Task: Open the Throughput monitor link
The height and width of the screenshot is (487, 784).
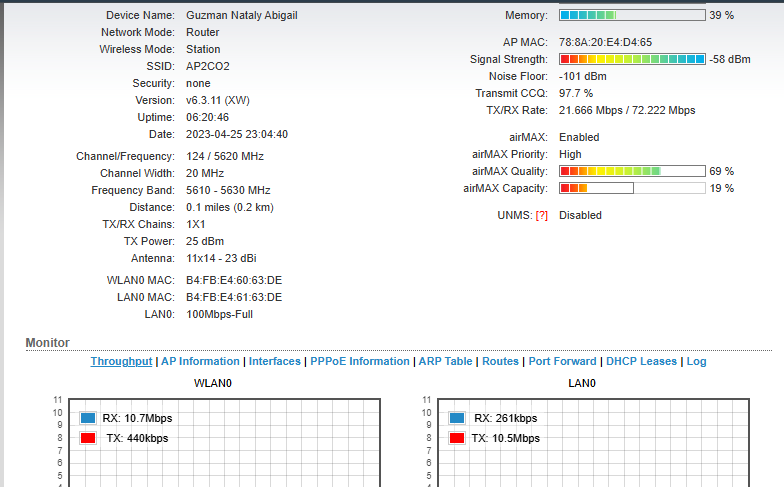Action: (121, 361)
